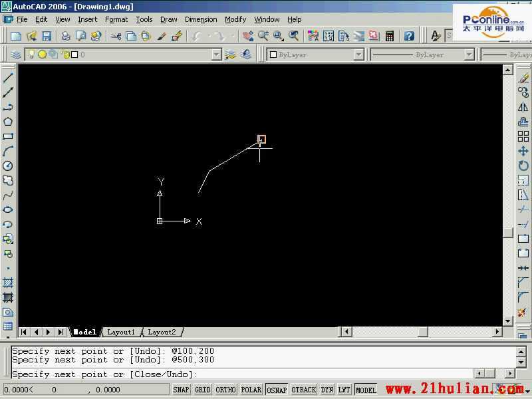
Task: Select the Spline tool
Action: [8, 195]
